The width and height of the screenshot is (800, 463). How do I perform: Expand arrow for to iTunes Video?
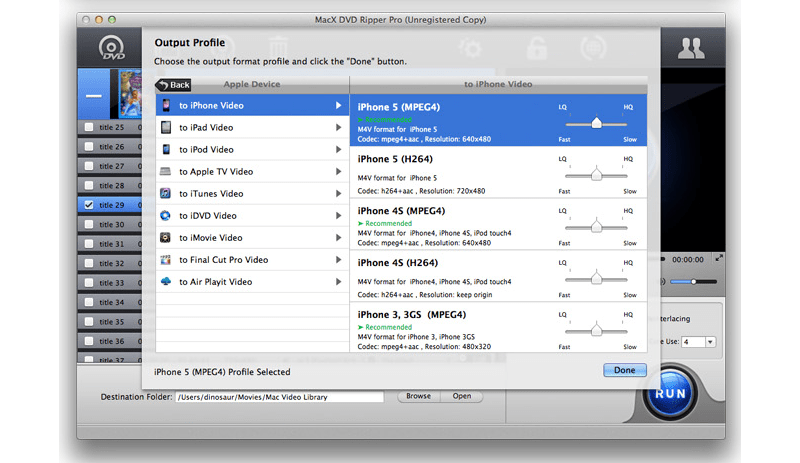(338, 193)
